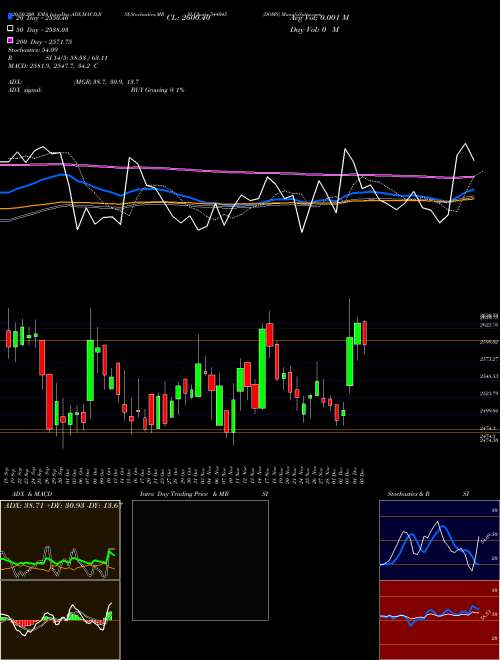Click the 'BUY Growing @ 1%' signal text

pyautogui.click(x=157, y=90)
